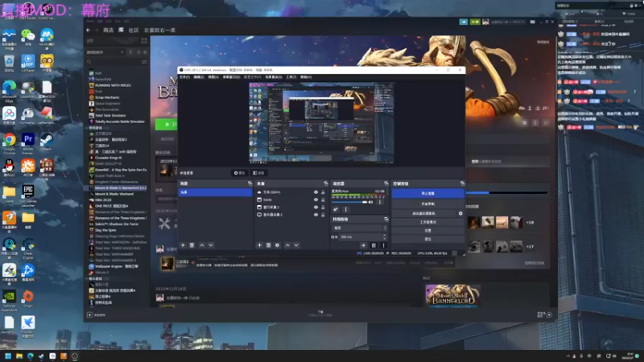Image resolution: width=644 pixels, height=362 pixels.
Task: Move the OBS scene down
Action: pyautogui.click(x=211, y=245)
